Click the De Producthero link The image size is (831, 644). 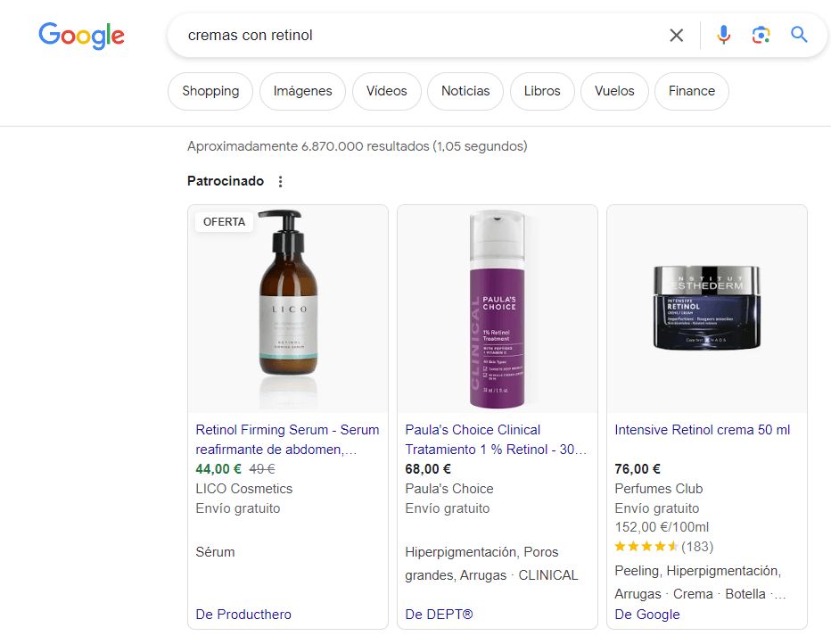pyautogui.click(x=243, y=615)
